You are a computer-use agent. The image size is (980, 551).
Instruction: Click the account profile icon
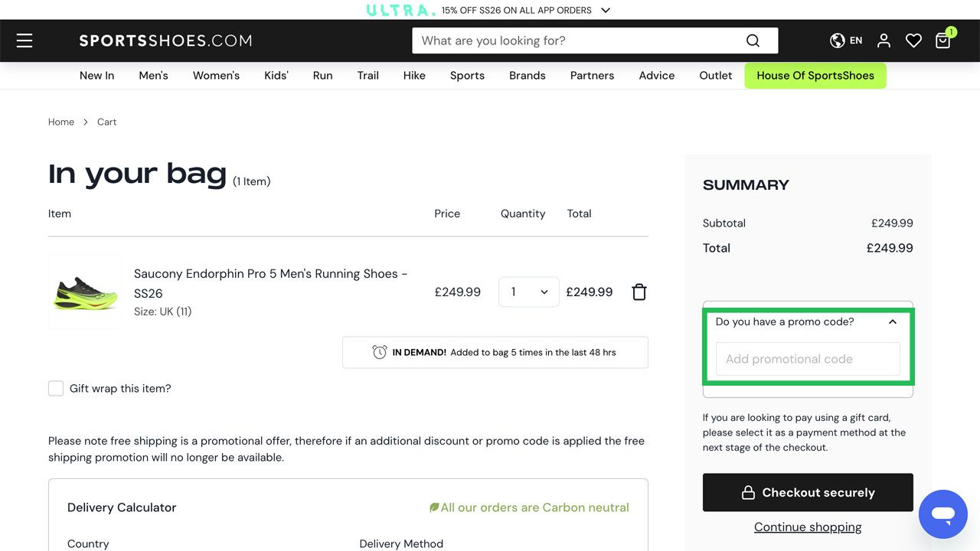point(884,40)
